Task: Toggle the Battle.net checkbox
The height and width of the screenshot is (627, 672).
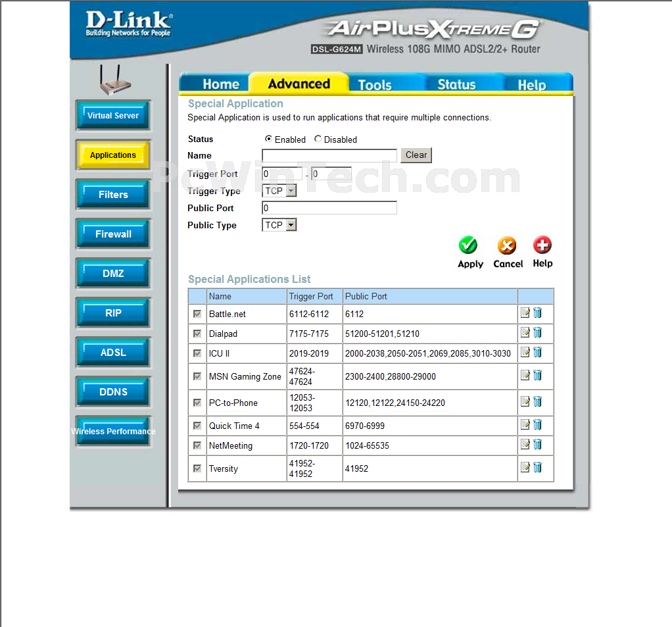Action: click(x=197, y=314)
